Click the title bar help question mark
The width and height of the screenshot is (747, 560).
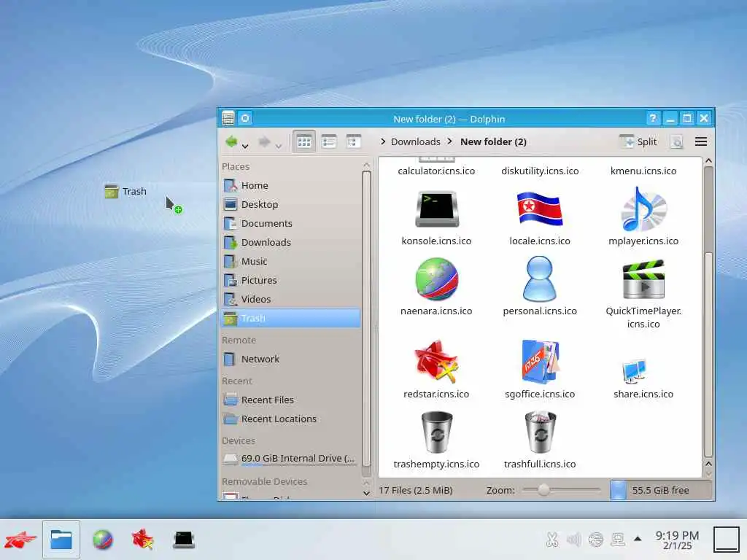point(653,117)
